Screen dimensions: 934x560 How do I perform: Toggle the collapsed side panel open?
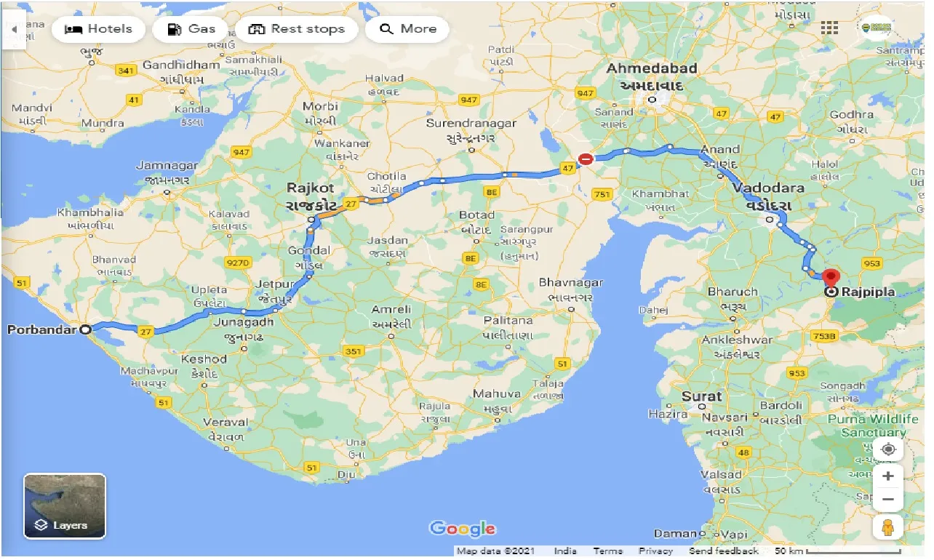15,29
